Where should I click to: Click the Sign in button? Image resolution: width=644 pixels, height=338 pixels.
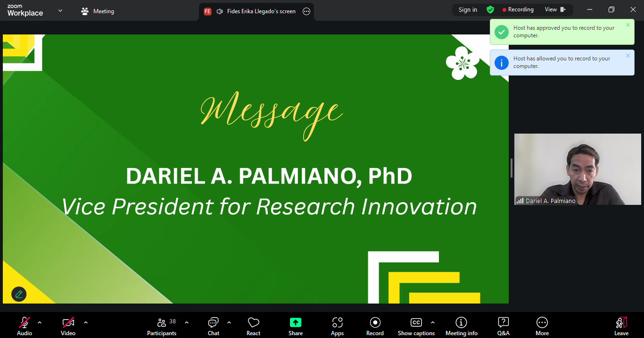(468, 9)
